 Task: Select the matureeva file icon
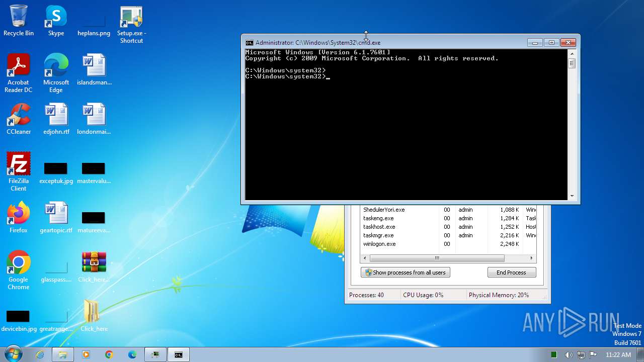click(94, 223)
